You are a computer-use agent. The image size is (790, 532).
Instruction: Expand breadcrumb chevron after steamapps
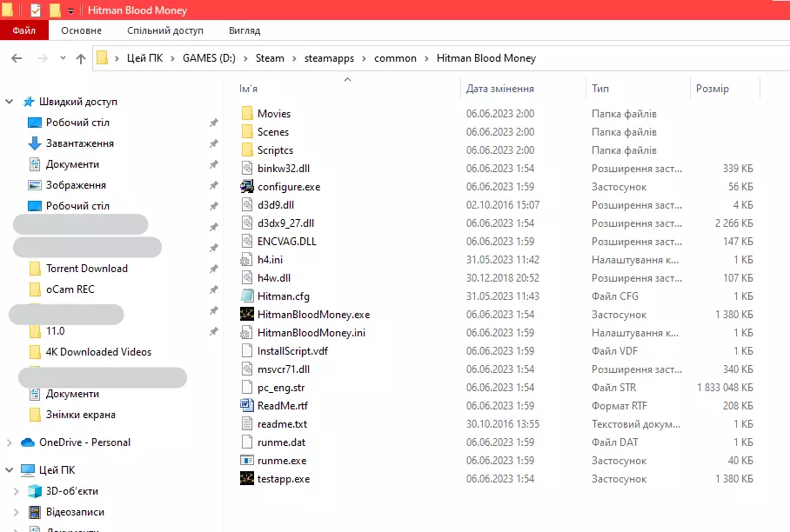[x=364, y=58]
